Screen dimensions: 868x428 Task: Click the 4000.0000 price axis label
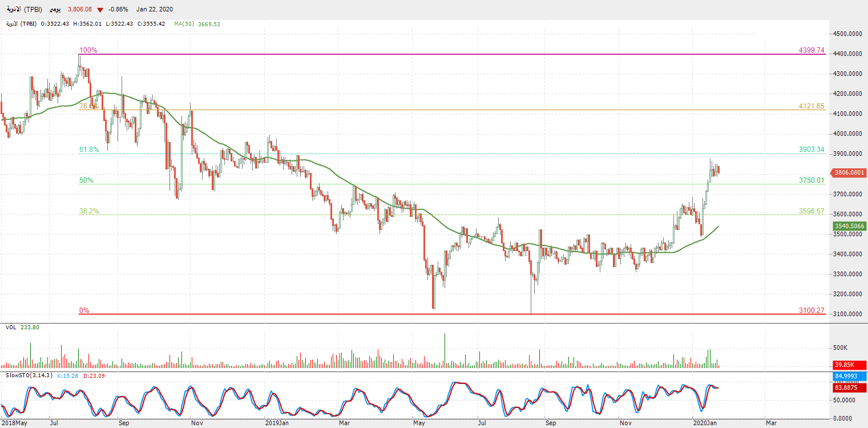[849, 134]
